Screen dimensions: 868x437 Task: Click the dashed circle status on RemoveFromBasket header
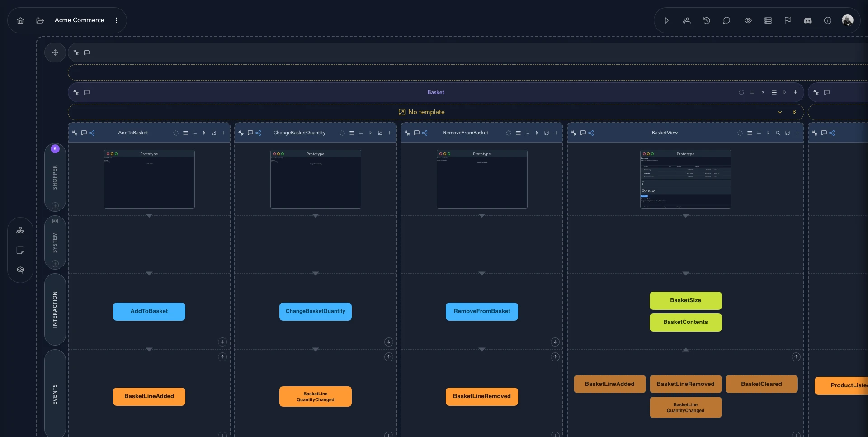tap(509, 133)
